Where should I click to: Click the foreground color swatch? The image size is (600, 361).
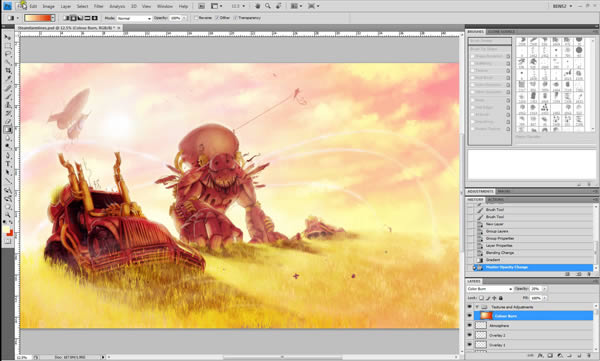(6, 229)
